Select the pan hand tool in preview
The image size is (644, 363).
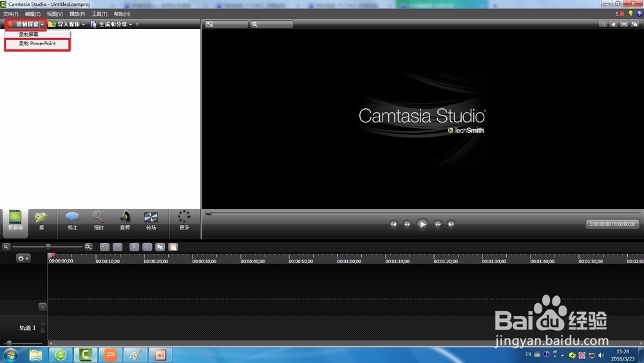pyautogui.click(x=614, y=25)
